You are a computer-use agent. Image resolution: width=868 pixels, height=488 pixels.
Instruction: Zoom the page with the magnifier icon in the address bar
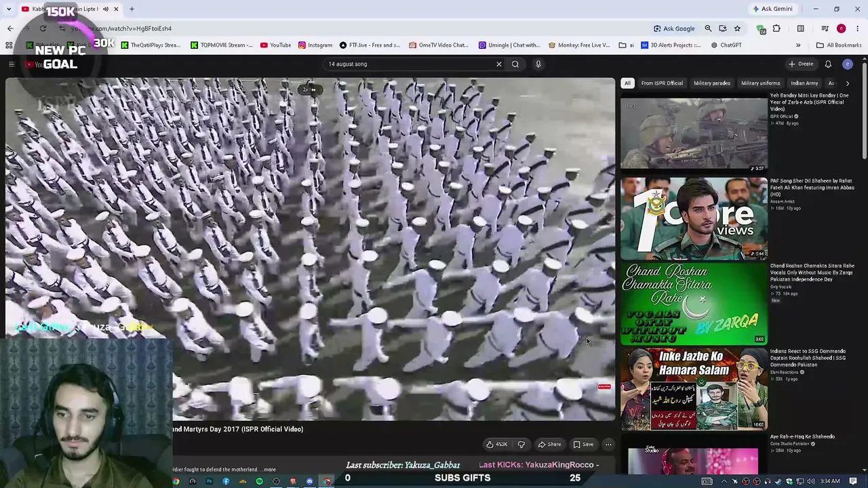708,28
